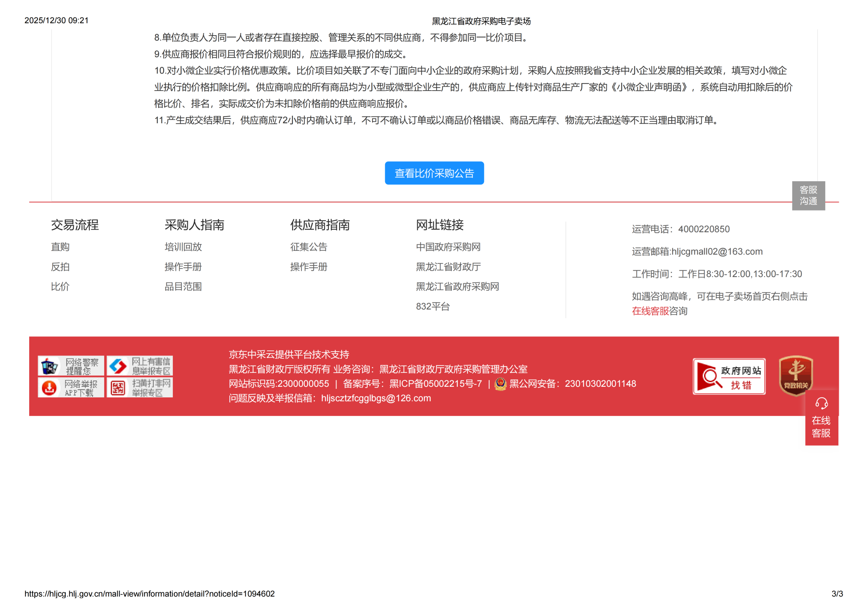This screenshot has width=868, height=613.
Task: Click the 网络警察提醒您 badge icon
Action: point(71,366)
